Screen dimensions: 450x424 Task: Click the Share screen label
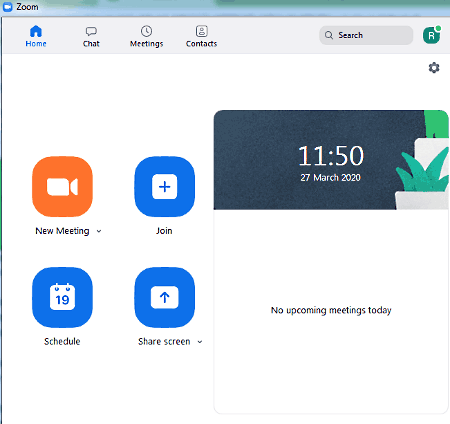164,342
